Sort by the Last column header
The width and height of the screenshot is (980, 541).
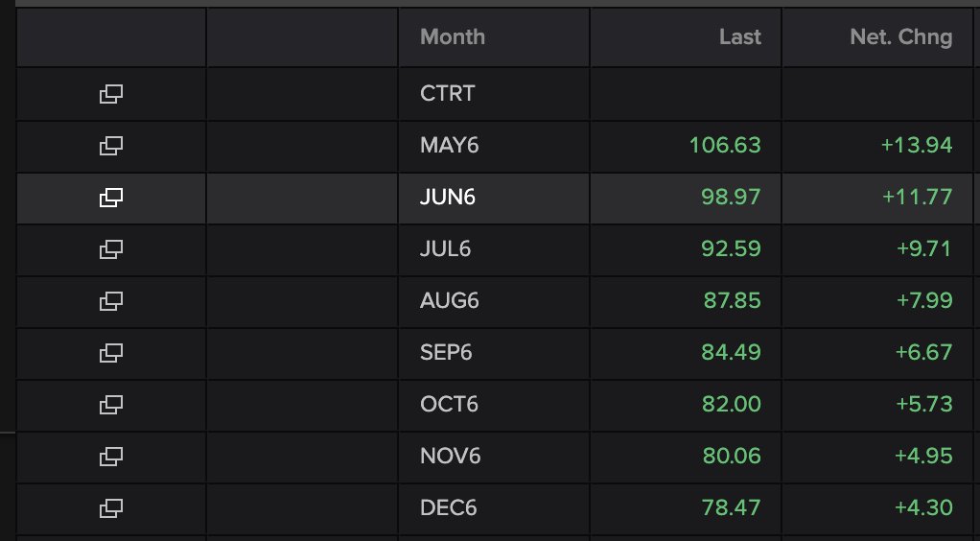pos(740,36)
